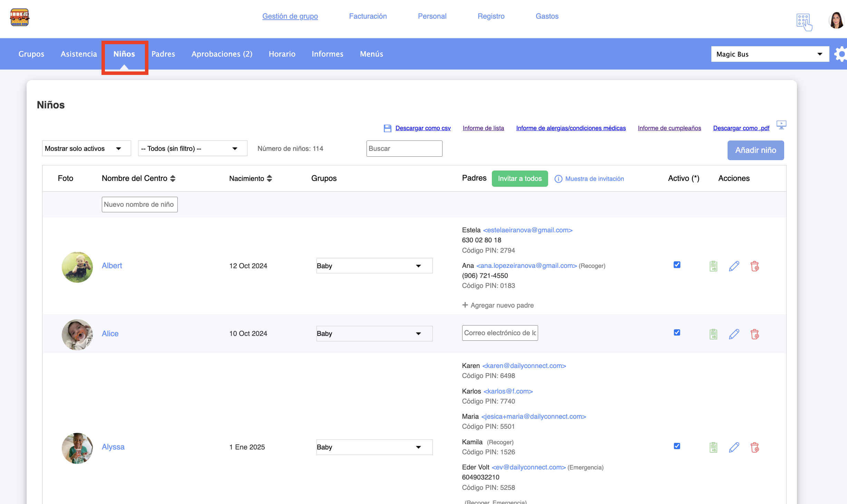Click the save disk icon by csv download

387,128
